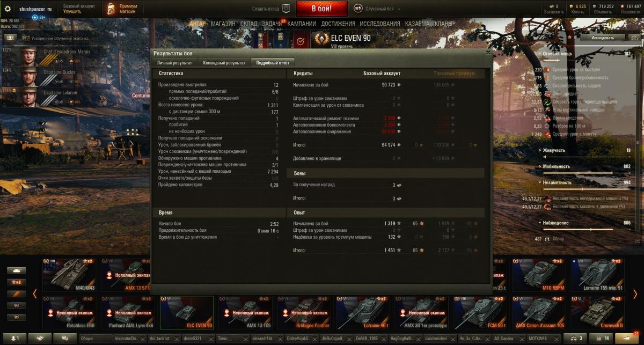Open the notifications megaphone button
Screen dimensions: 644x345
(x=627, y=339)
